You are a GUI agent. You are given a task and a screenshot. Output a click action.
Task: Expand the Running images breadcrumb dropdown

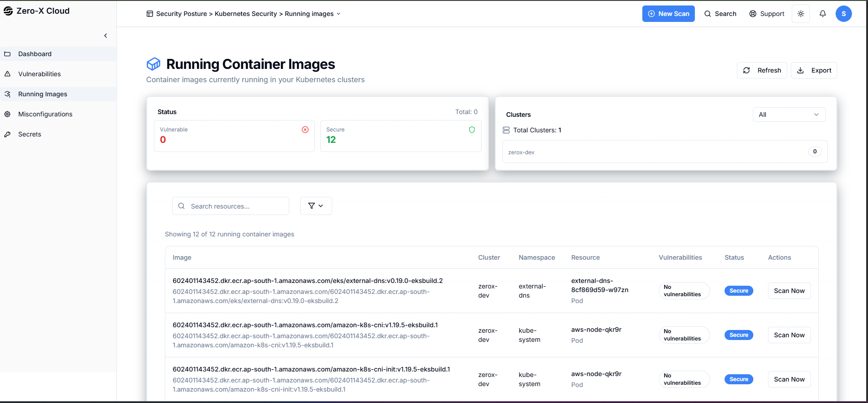[339, 14]
